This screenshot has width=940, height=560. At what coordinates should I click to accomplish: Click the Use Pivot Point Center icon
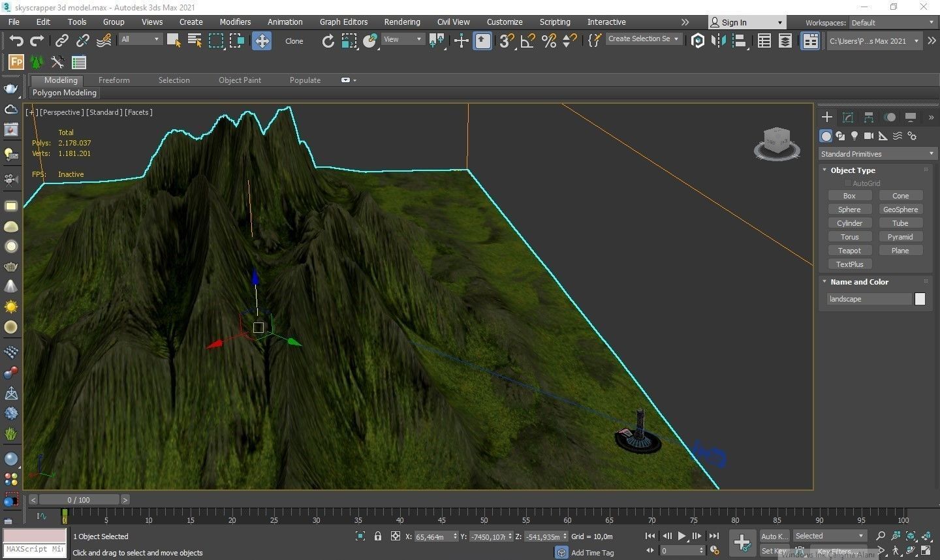437,40
